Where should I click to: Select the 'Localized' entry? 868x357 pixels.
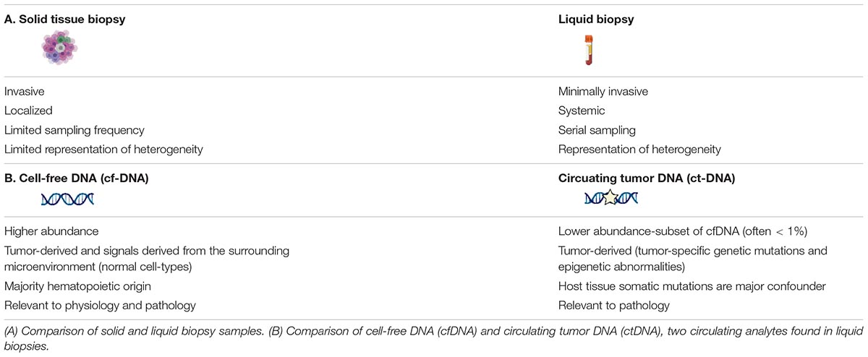pos(27,111)
